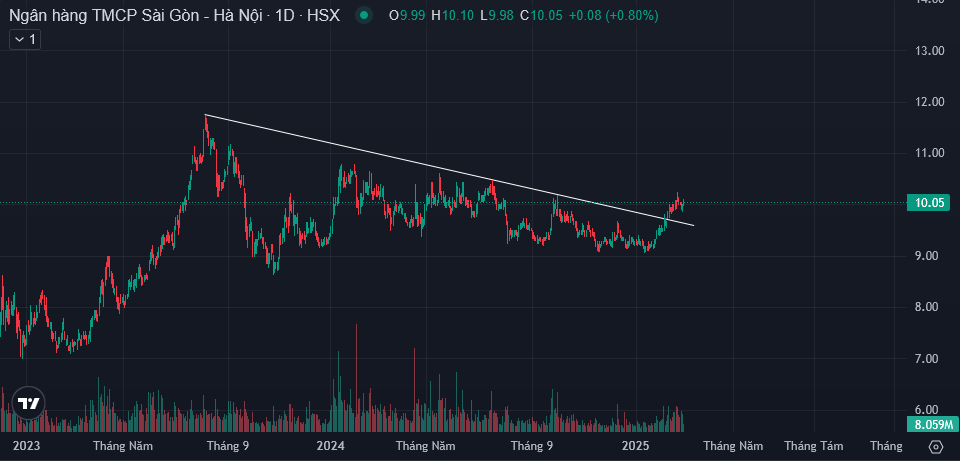This screenshot has height=461, width=960.
Task: Click the volume label 8.059M
Action: [931, 424]
